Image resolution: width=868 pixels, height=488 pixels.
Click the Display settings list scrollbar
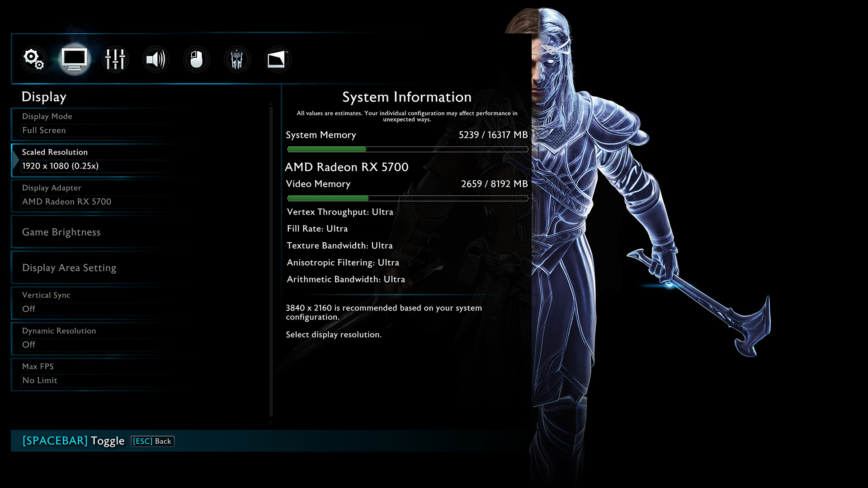[271, 262]
